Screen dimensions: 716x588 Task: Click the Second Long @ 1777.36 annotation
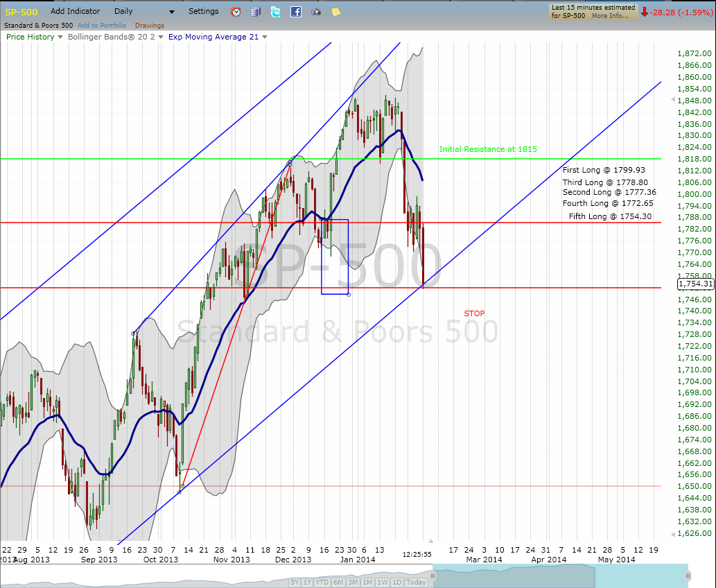(609, 192)
